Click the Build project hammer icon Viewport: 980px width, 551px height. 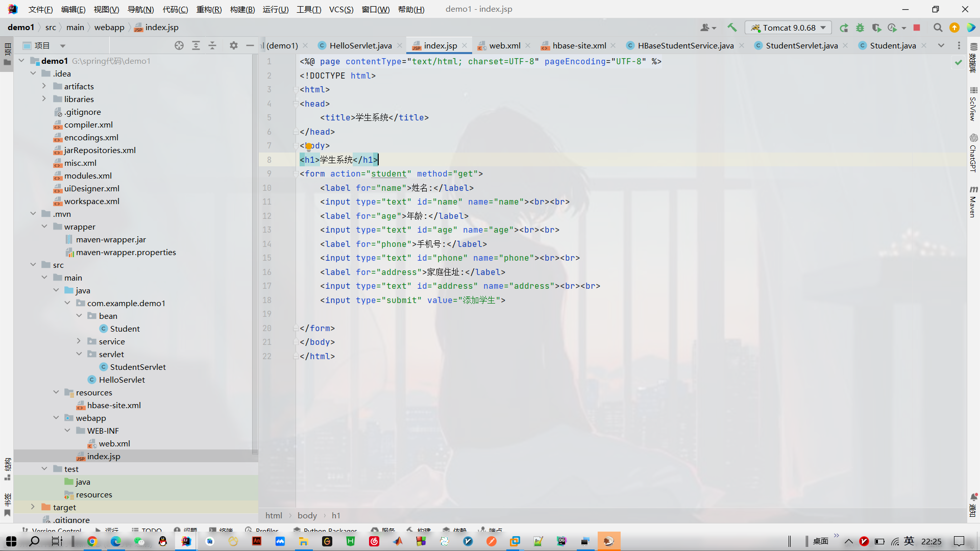[732, 28]
